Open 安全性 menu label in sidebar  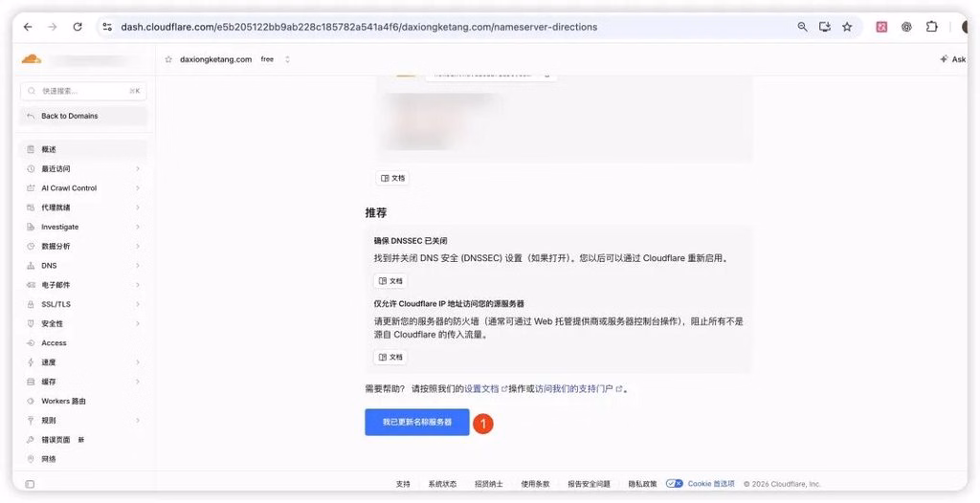click(x=53, y=323)
